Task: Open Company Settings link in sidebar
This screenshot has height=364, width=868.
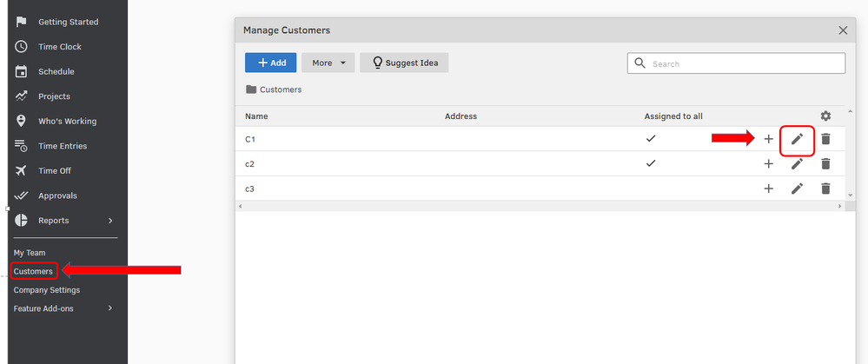Action: (46, 290)
